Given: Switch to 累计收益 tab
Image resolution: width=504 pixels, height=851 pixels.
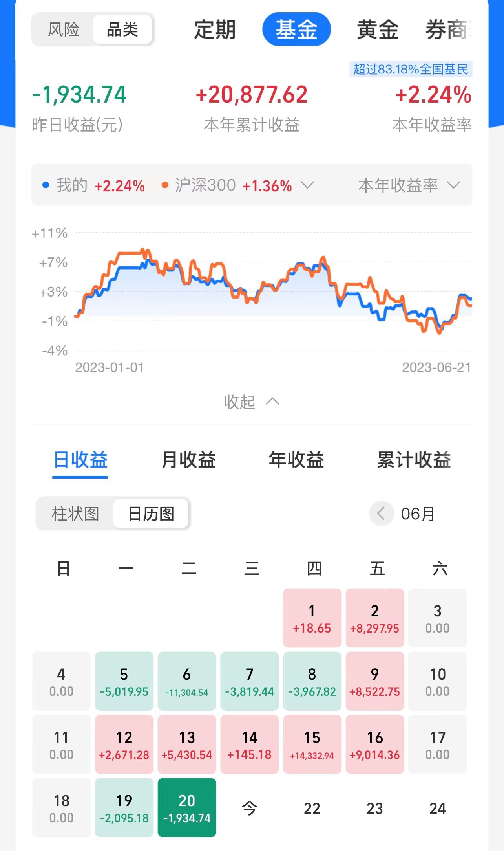Looking at the screenshot, I should pyautogui.click(x=414, y=460).
